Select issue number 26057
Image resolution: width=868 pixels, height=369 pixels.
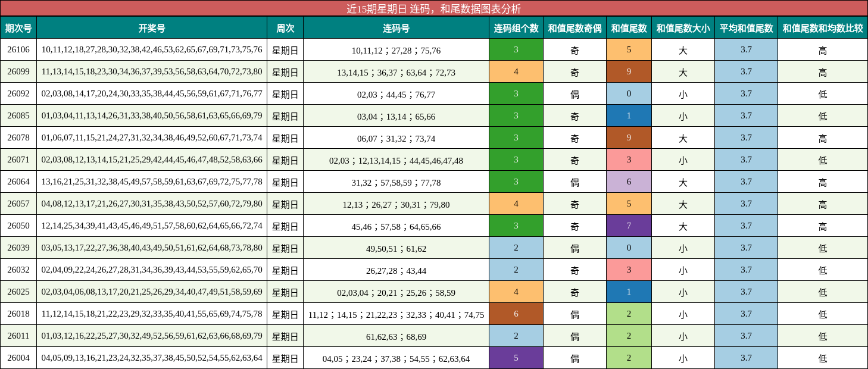pyautogui.click(x=18, y=204)
